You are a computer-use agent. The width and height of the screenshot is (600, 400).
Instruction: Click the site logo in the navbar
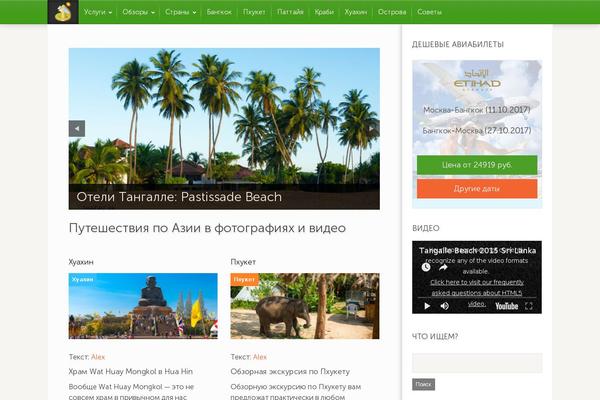tap(63, 12)
